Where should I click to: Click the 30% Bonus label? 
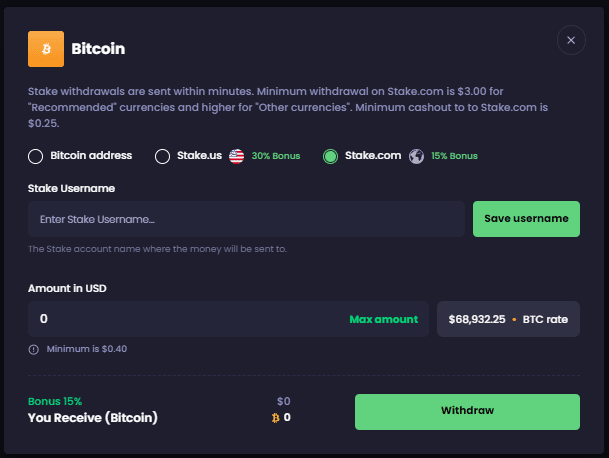pos(275,156)
